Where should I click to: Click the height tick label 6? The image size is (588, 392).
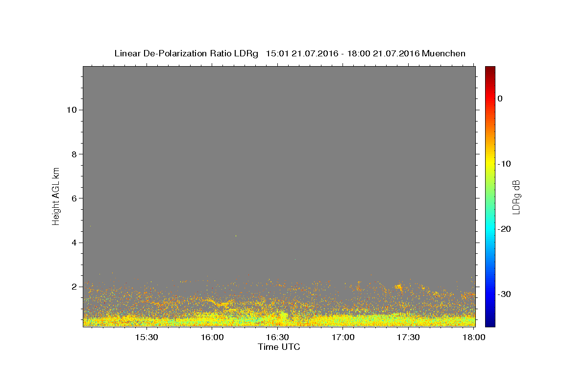(73, 198)
